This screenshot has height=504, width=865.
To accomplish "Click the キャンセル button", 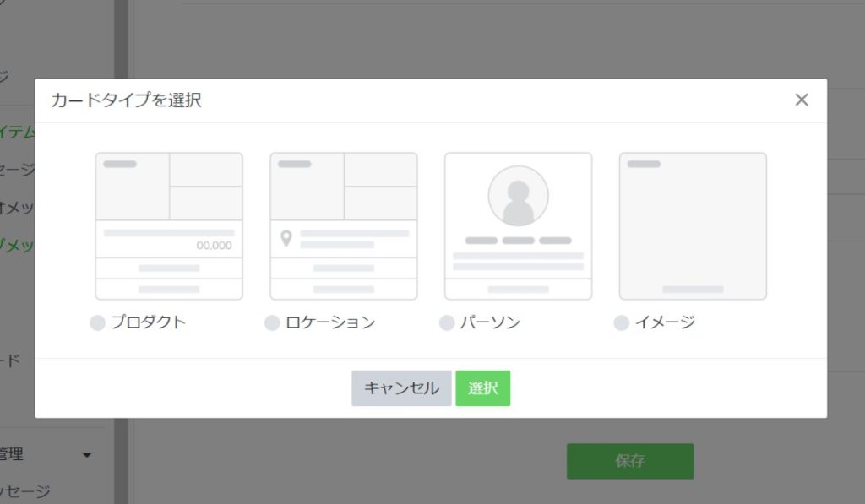I will tap(400, 388).
